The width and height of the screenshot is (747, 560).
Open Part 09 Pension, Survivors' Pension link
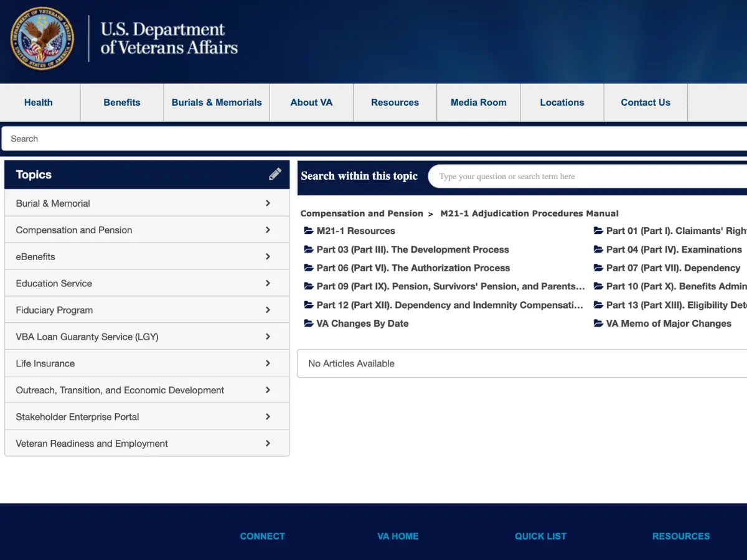click(x=451, y=286)
